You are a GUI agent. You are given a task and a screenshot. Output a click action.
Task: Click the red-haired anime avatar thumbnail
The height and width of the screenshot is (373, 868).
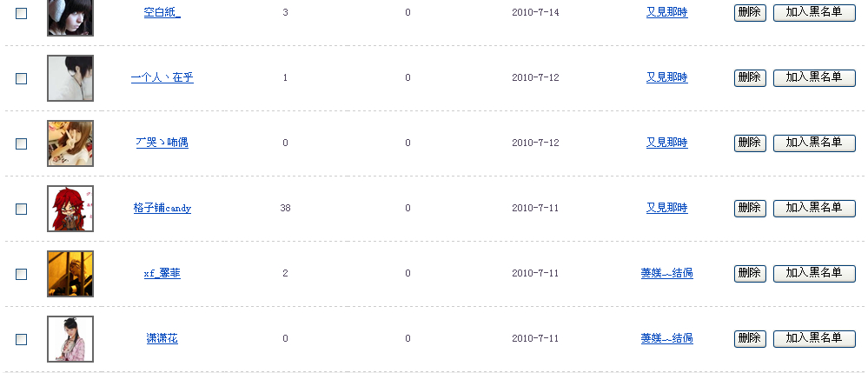(x=70, y=209)
